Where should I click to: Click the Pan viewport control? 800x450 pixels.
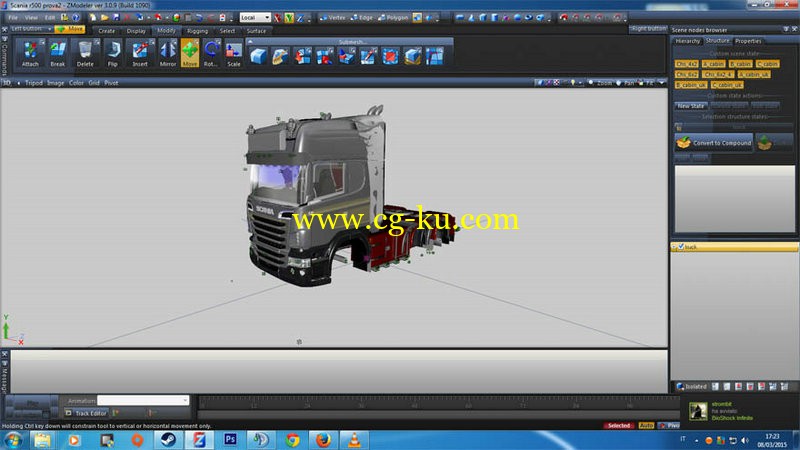point(625,82)
